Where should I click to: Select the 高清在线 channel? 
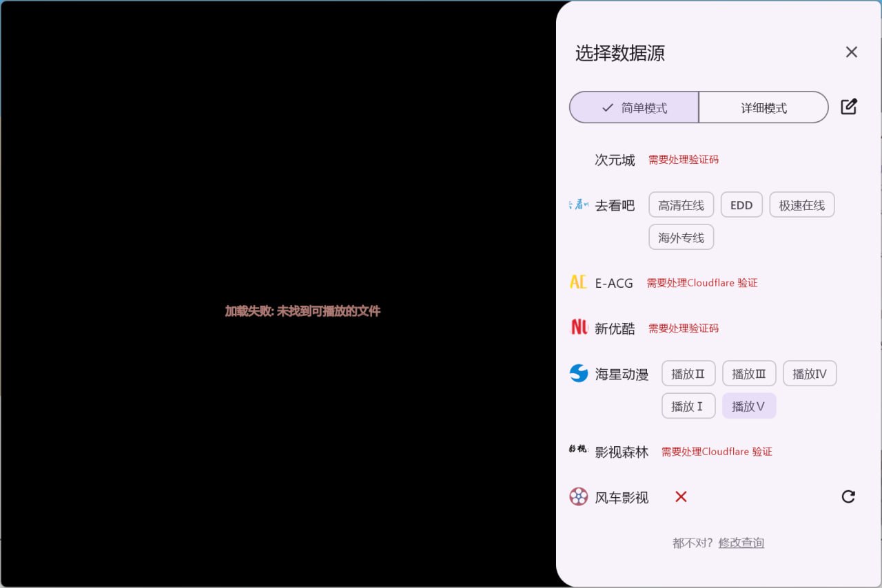[x=681, y=204]
